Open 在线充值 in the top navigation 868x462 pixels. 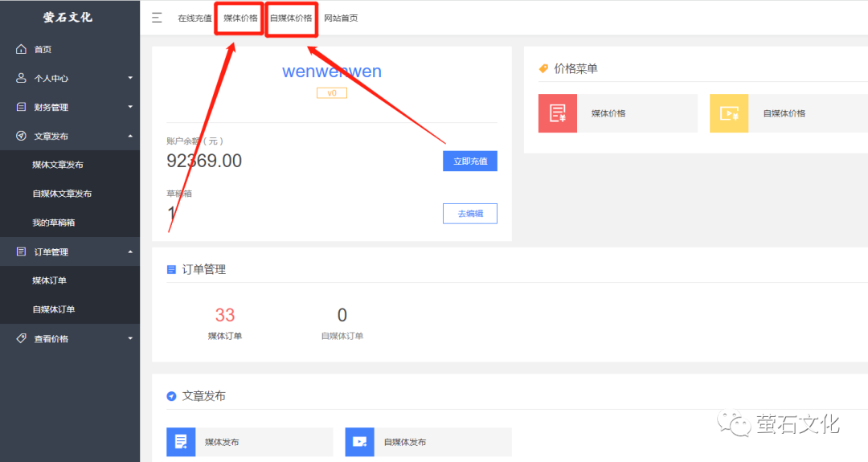[x=194, y=18]
